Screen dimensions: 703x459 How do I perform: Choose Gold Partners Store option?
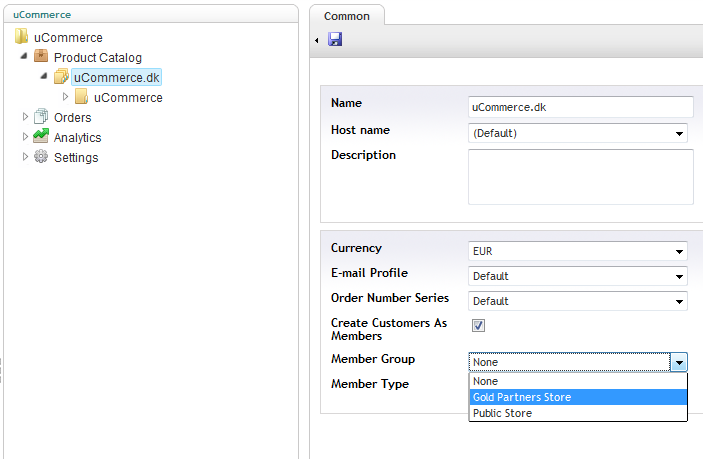pos(578,397)
